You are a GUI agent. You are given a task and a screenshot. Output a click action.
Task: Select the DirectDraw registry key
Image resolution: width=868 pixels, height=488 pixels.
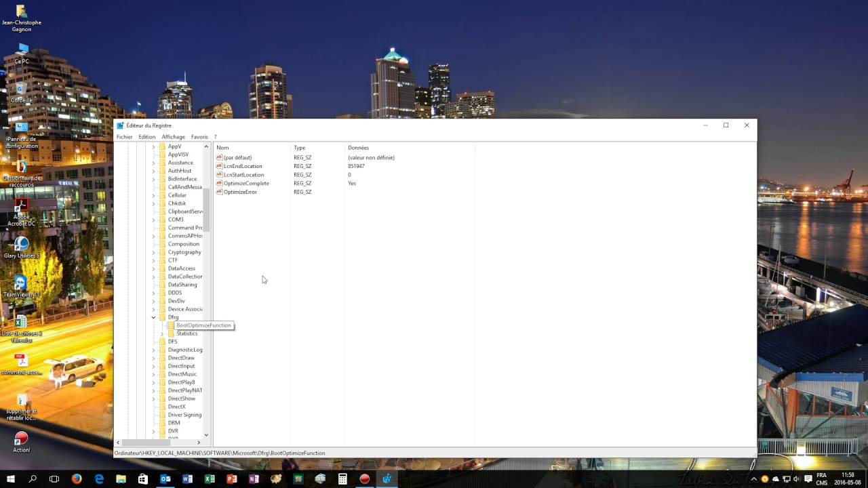pos(181,358)
